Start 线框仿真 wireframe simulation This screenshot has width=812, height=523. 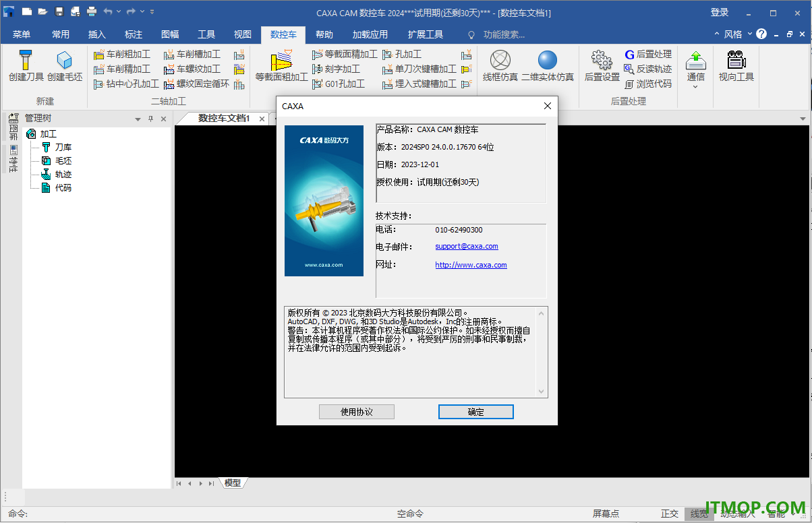coord(500,67)
